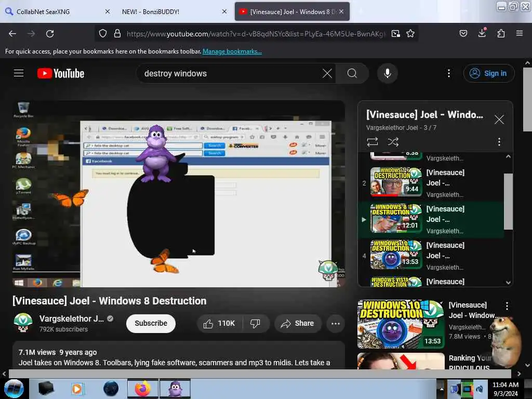
Task: Like the video (110K thumbs up)
Action: point(220,323)
